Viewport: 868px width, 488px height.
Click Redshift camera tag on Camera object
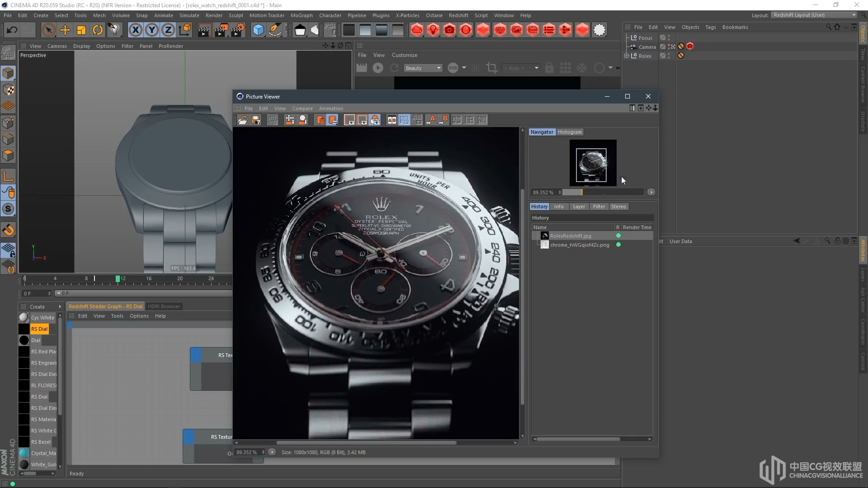tap(690, 47)
